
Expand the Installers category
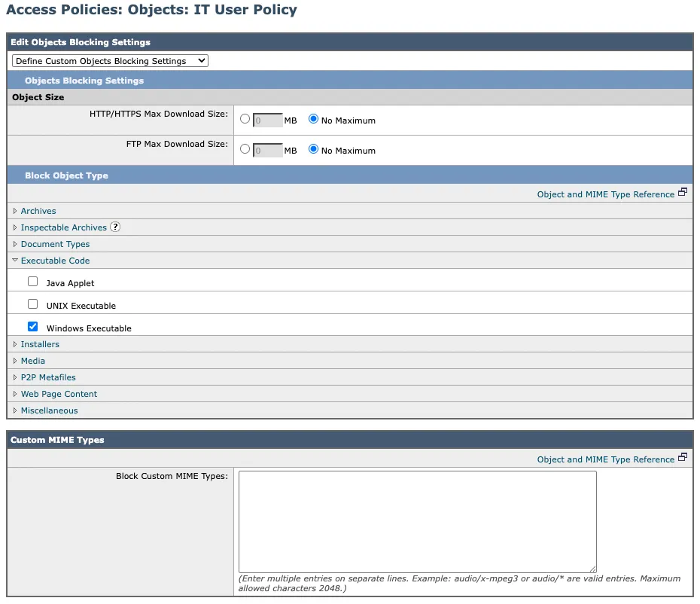click(x=40, y=344)
